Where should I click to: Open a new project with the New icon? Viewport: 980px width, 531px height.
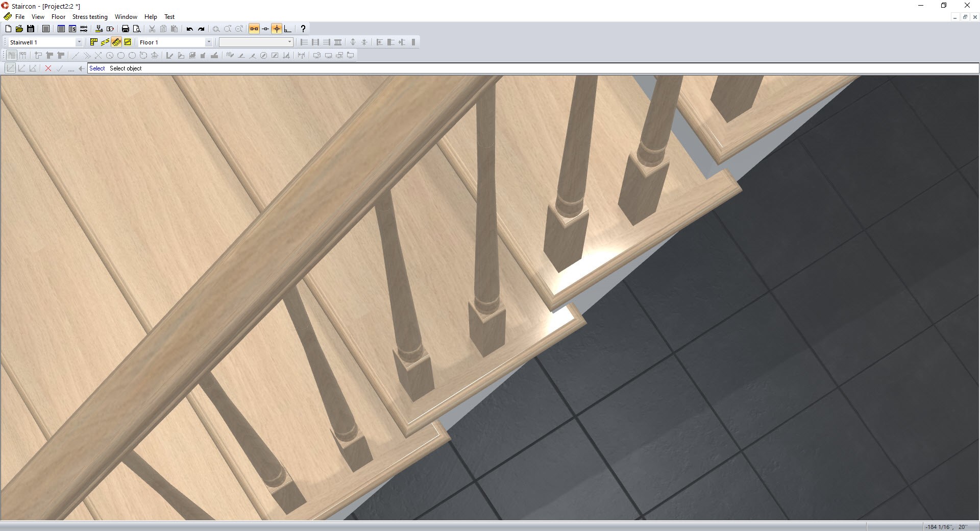[x=8, y=29]
